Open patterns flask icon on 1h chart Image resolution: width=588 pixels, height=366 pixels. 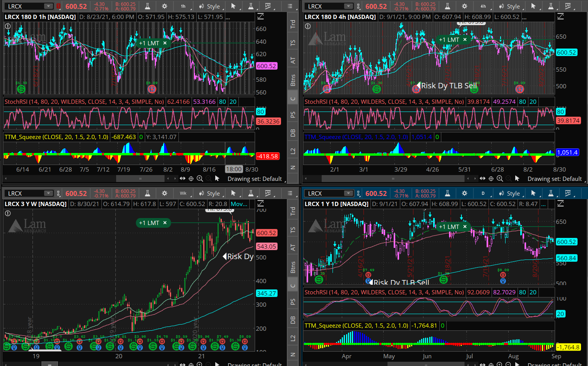[250, 6]
